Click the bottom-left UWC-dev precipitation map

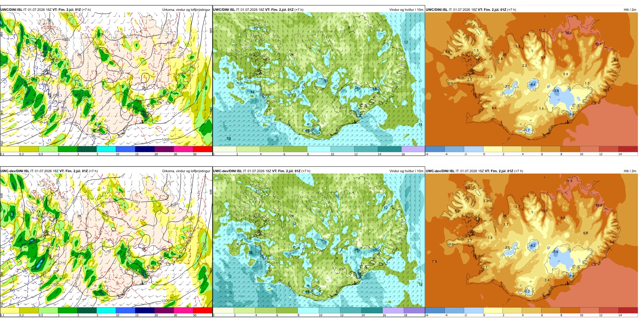pyautogui.click(x=106, y=241)
